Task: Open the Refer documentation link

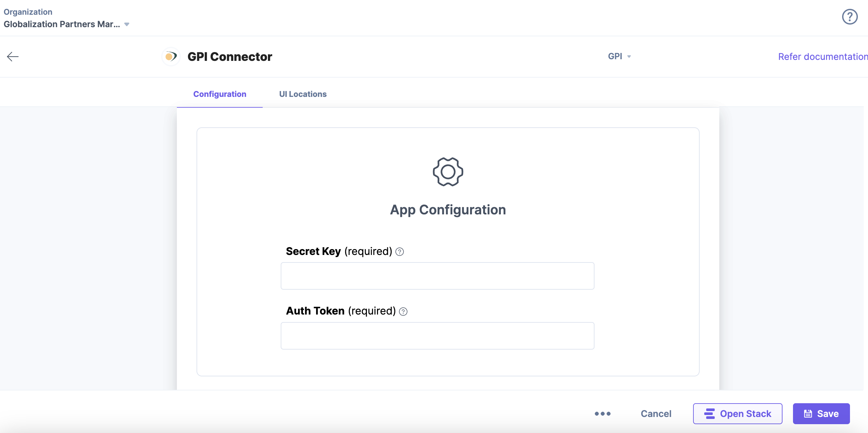Action: (x=823, y=57)
